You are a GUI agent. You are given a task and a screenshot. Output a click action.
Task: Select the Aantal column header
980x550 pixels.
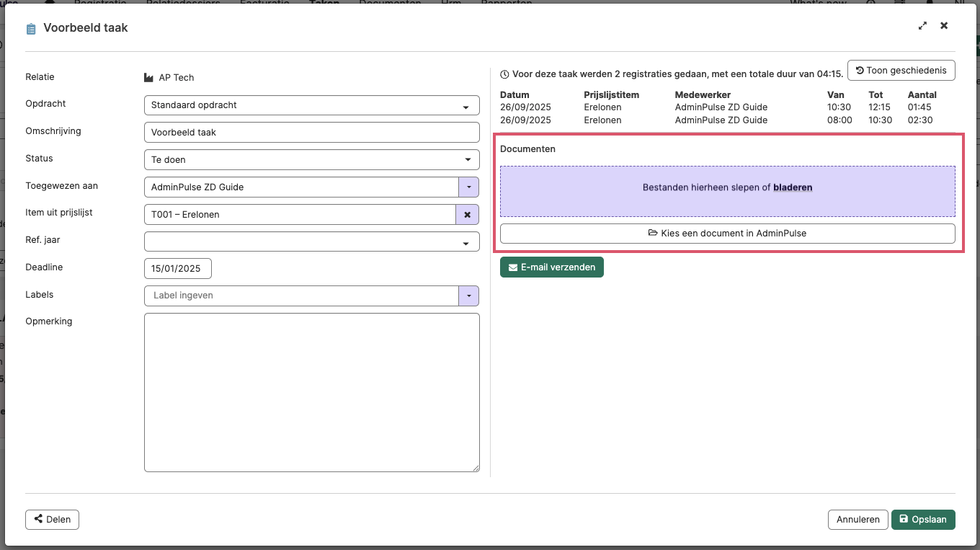[x=922, y=95]
